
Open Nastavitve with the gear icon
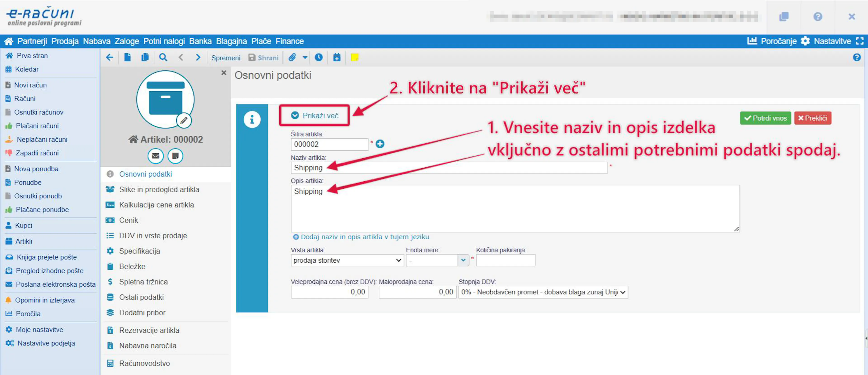click(x=806, y=41)
